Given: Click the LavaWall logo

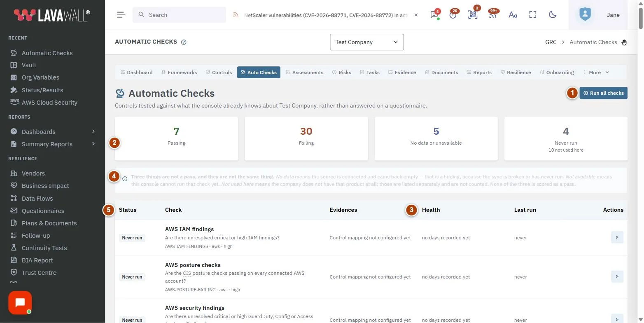Looking at the screenshot, I should (x=52, y=15).
